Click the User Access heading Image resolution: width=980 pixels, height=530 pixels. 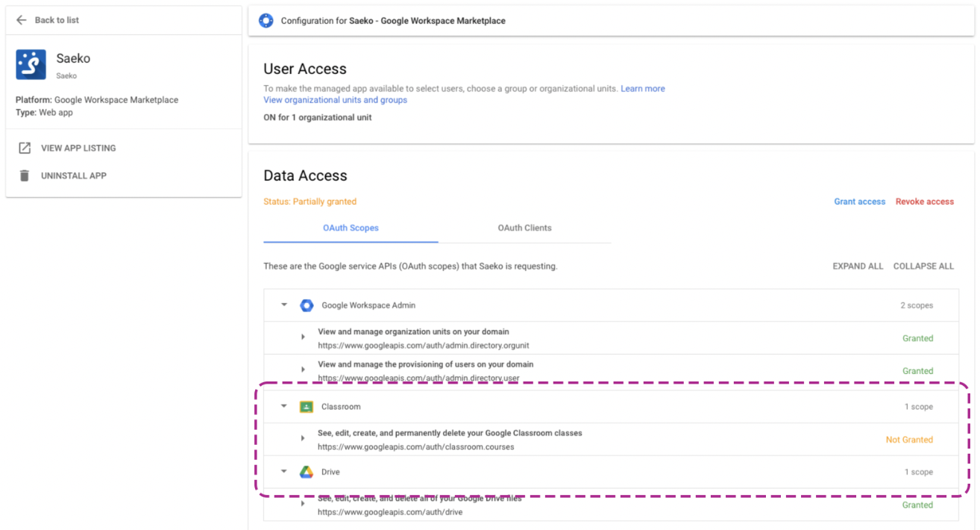[305, 69]
